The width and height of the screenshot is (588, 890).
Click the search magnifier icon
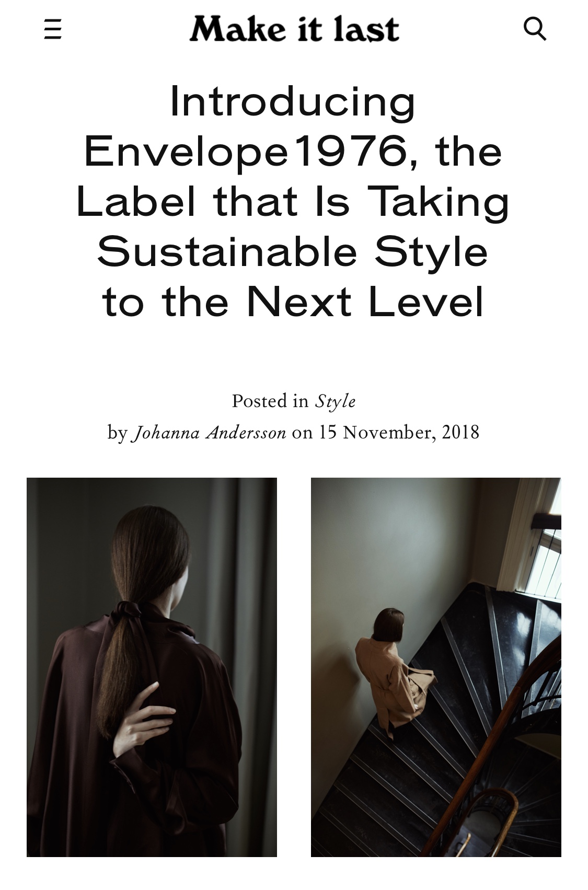[535, 28]
